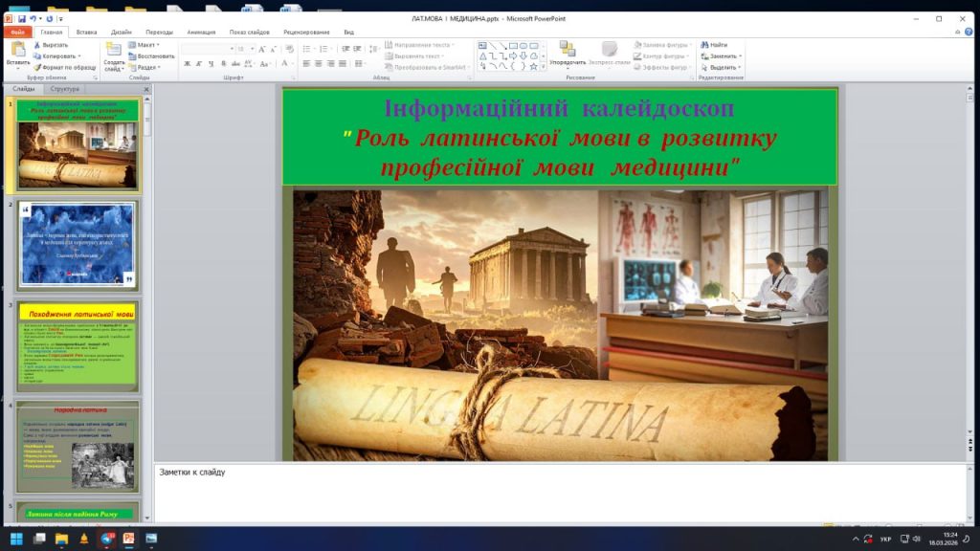
Task: Open the Структура pane tab
Action: pyautogui.click(x=65, y=88)
